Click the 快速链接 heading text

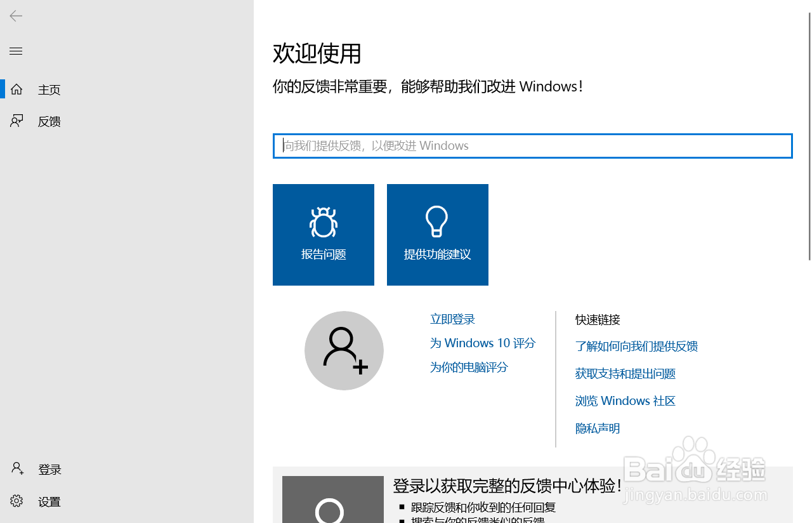[x=598, y=319]
